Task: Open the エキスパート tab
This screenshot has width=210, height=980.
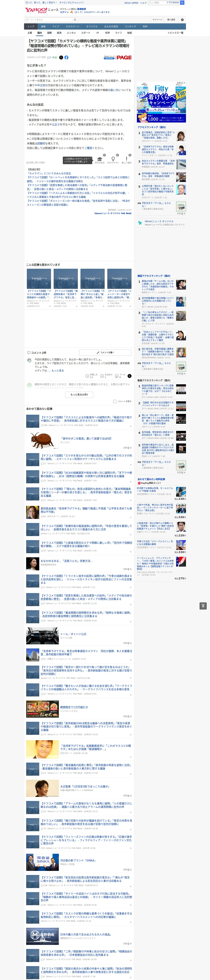Action: [72, 27]
